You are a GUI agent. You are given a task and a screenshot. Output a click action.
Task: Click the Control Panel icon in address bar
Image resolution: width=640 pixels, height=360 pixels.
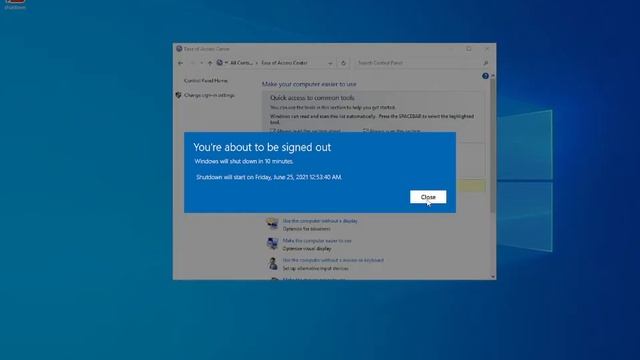coord(220,63)
